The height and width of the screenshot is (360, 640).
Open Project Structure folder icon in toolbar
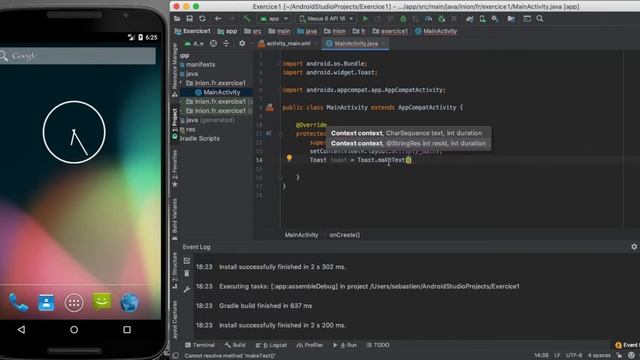pyautogui.click(x=511, y=19)
